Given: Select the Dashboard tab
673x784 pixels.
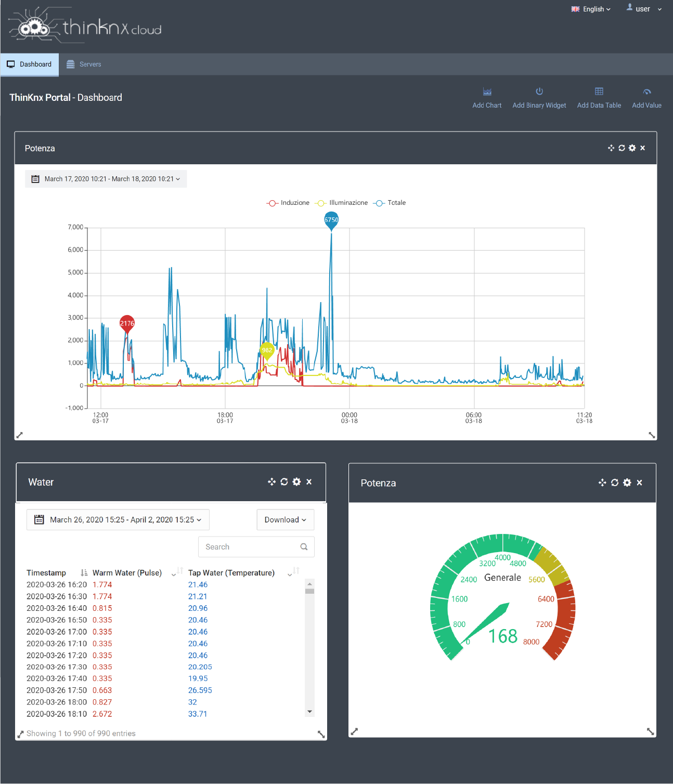Looking at the screenshot, I should point(30,64).
